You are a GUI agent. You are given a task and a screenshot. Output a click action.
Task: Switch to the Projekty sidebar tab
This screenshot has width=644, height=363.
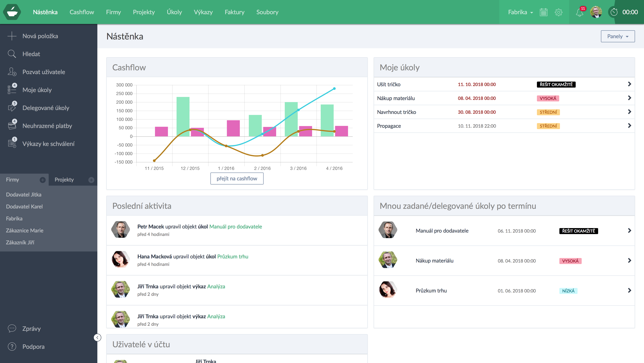(x=64, y=180)
